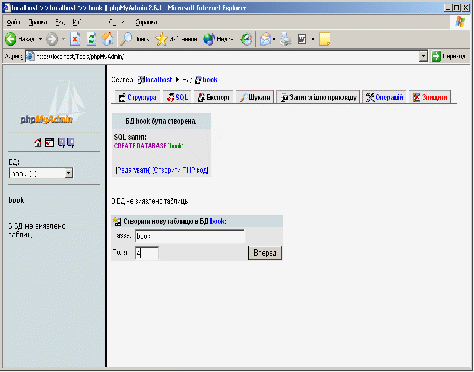Open the Операцій tab
Viewport: 474px width, 372px height.
(384, 97)
